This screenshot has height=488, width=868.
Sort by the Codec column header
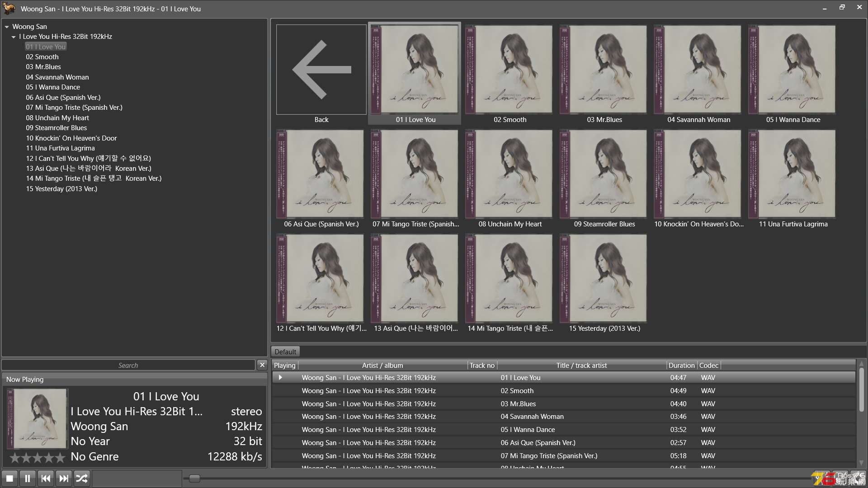708,365
